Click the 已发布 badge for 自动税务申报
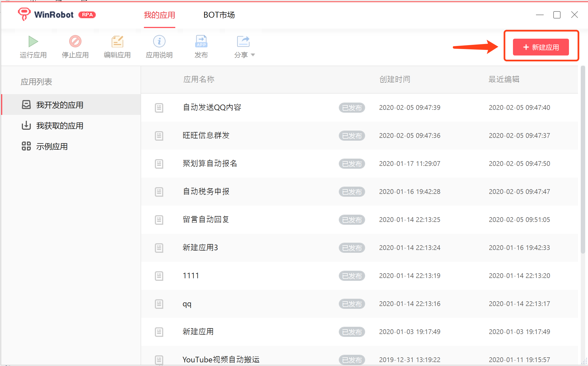This screenshot has width=588, height=366. [x=352, y=192]
